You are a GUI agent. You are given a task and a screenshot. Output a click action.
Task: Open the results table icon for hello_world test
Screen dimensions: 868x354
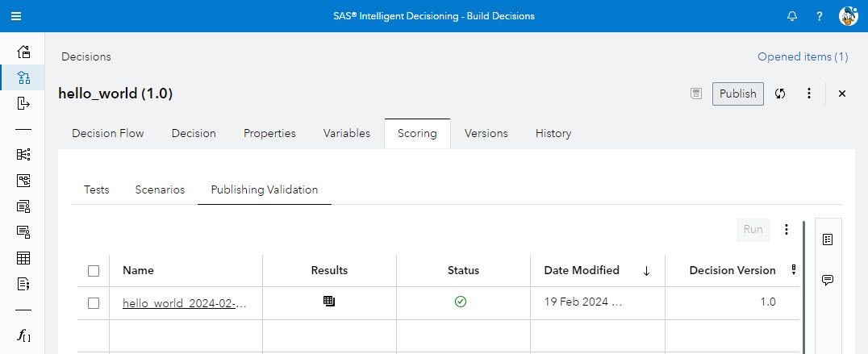click(x=329, y=302)
